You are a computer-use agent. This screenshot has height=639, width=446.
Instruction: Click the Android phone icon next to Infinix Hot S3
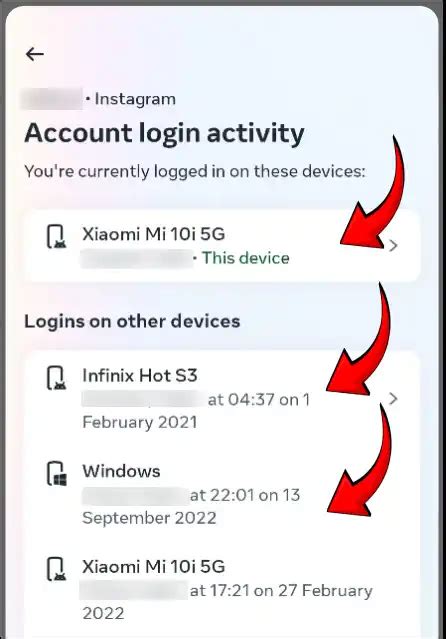click(56, 378)
